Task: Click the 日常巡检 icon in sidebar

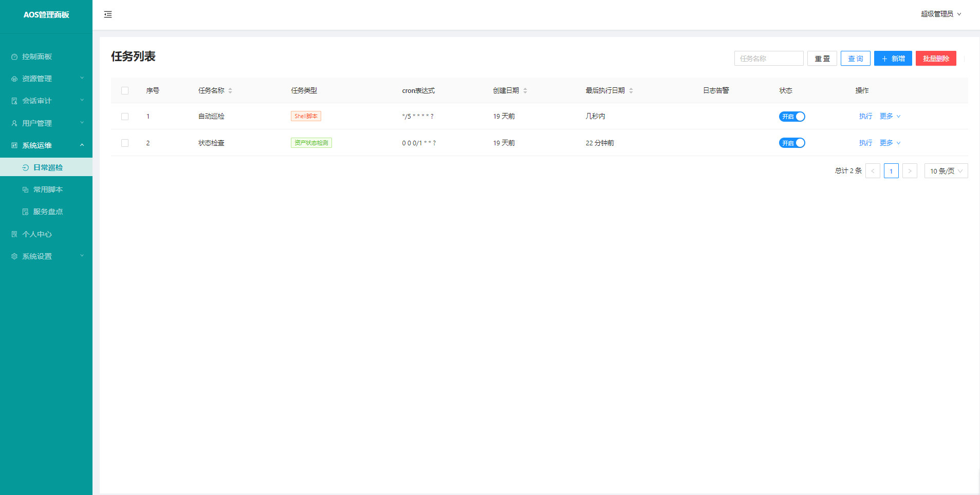Action: pyautogui.click(x=26, y=168)
